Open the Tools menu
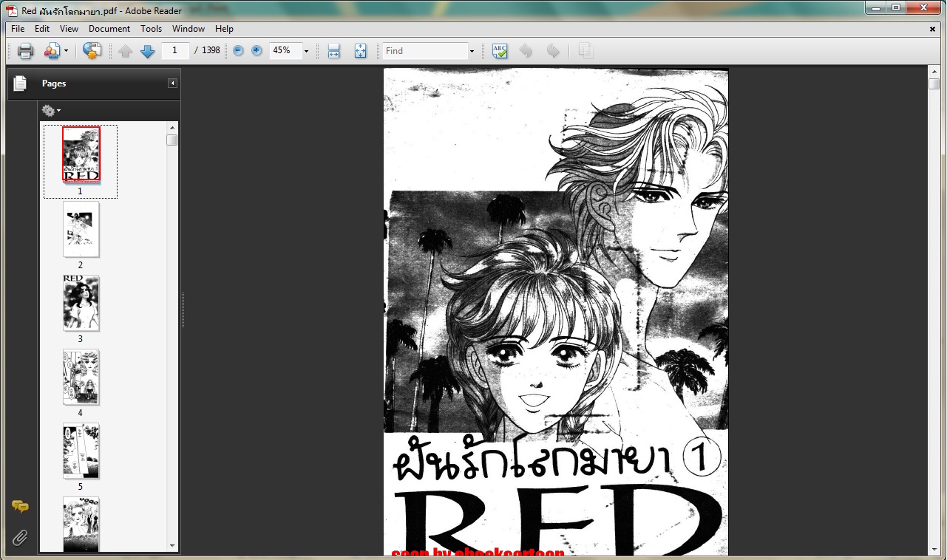This screenshot has width=947, height=560. tap(151, 29)
